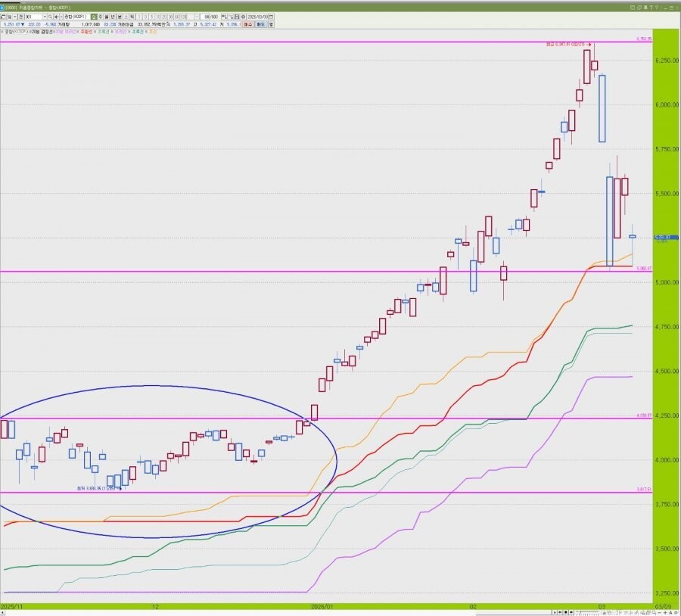Choose the 30 interval preset button
The width and height of the screenshot is (681, 616).
(170, 17)
